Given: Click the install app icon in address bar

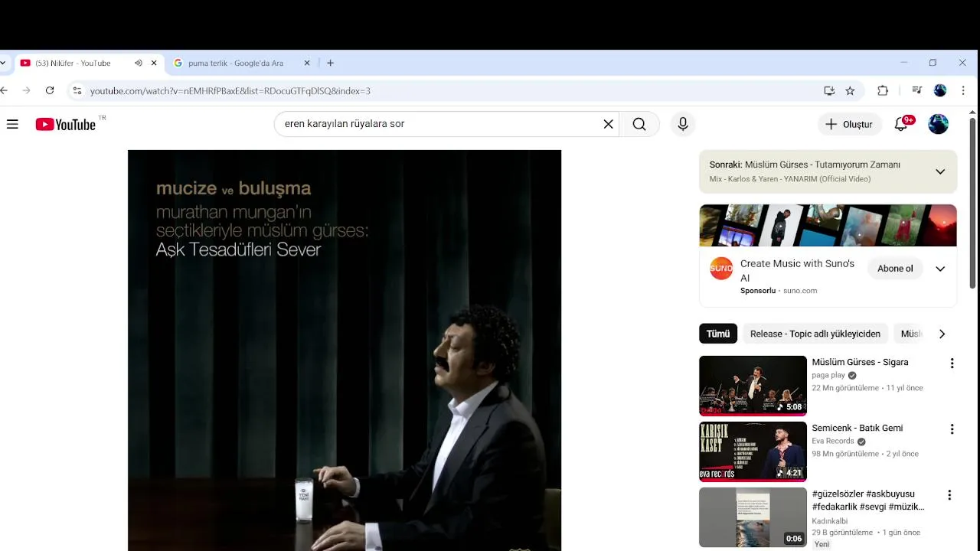Looking at the screenshot, I should (x=829, y=90).
